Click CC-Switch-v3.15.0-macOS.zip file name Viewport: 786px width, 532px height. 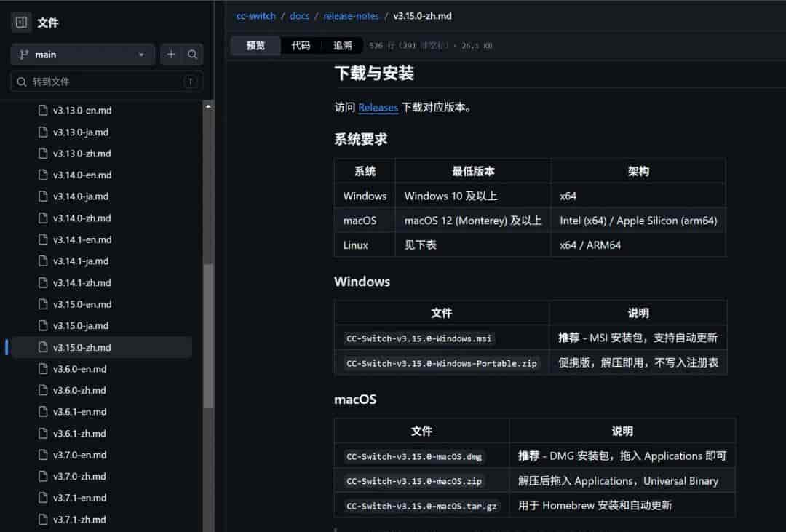tap(414, 481)
